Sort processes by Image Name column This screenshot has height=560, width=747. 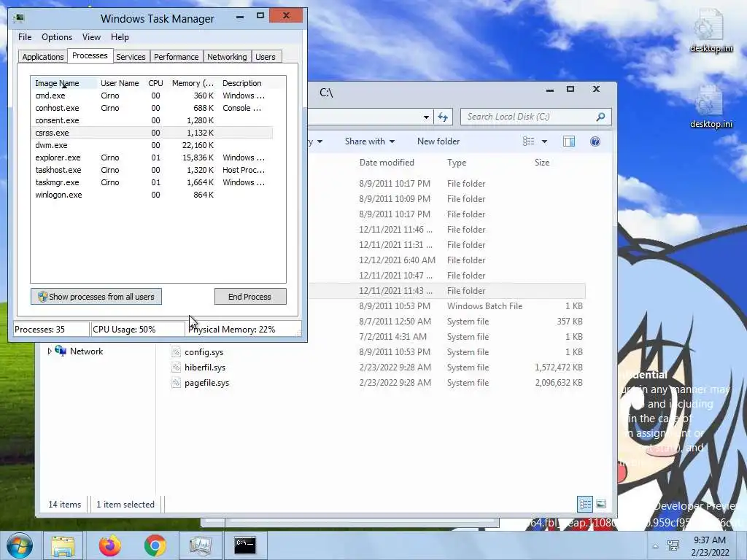(x=64, y=83)
